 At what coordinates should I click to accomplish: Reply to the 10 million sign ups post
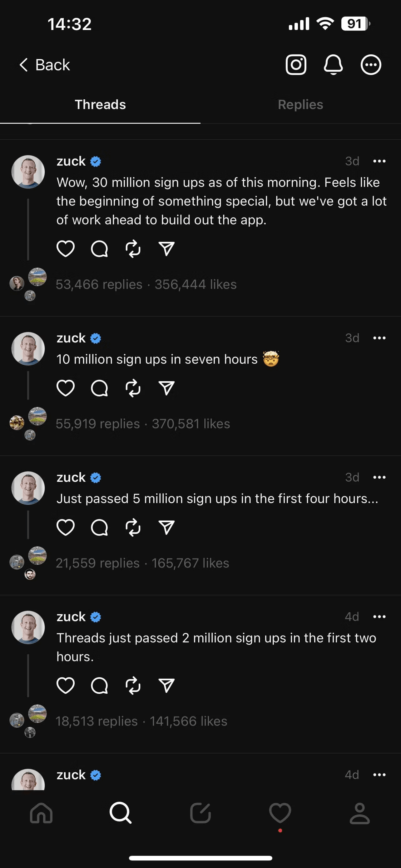click(x=99, y=388)
